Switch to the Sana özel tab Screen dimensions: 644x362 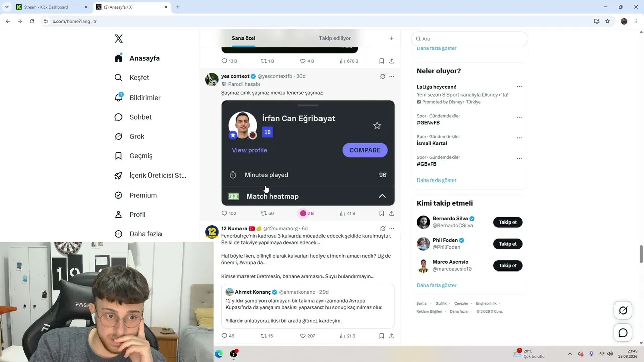[244, 38]
